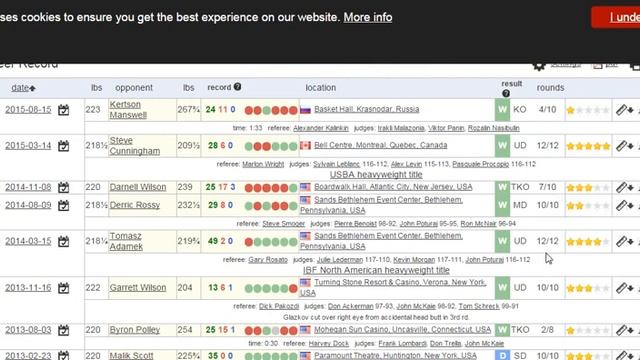Screen dimensions: 640x360
Task: Open referee Marlon Wright's link
Action: (263, 164)
